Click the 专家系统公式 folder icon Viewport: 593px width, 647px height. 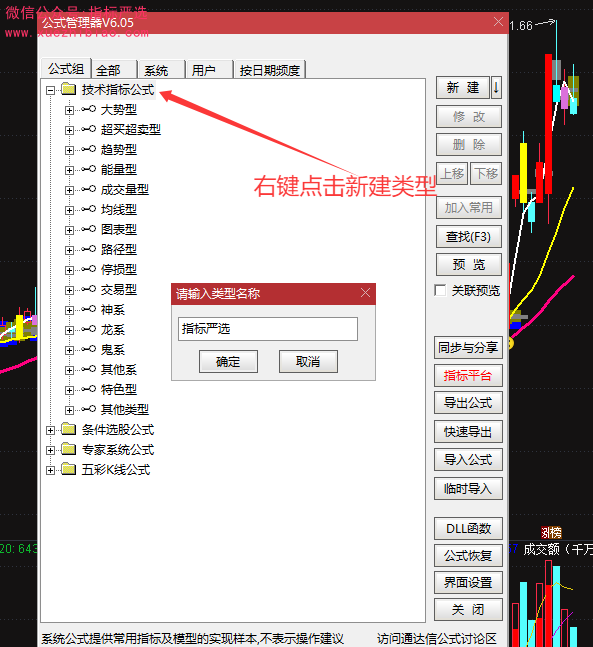(69, 449)
